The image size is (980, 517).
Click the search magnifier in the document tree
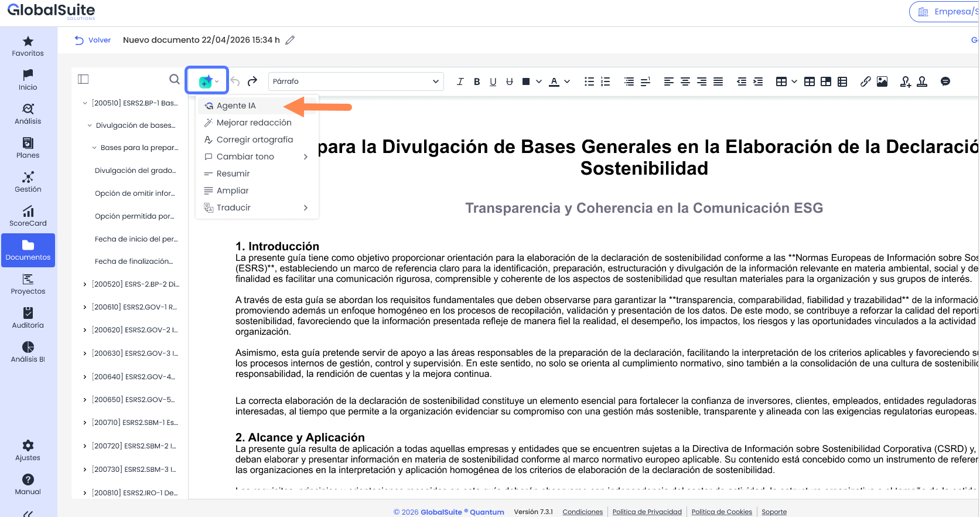[x=174, y=79]
